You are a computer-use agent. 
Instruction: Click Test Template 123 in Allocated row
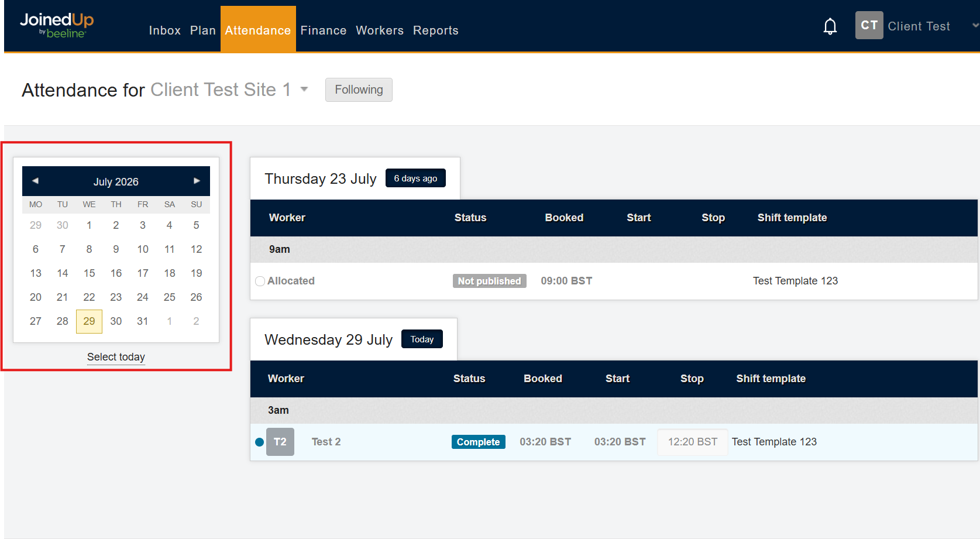[795, 281]
